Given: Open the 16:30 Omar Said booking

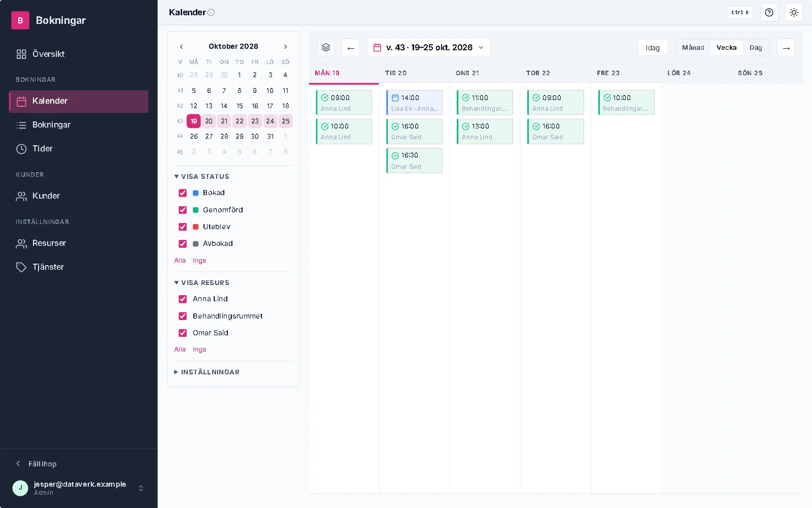Looking at the screenshot, I should (414, 161).
